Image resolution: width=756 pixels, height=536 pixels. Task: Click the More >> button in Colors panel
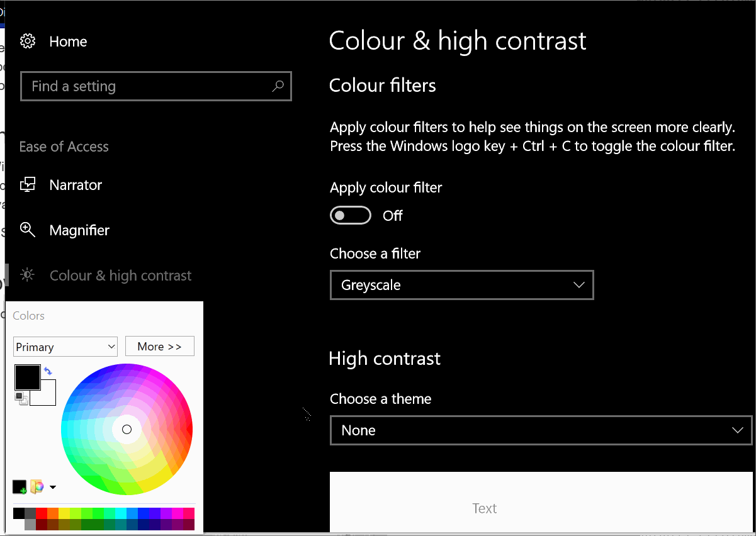pyautogui.click(x=159, y=346)
